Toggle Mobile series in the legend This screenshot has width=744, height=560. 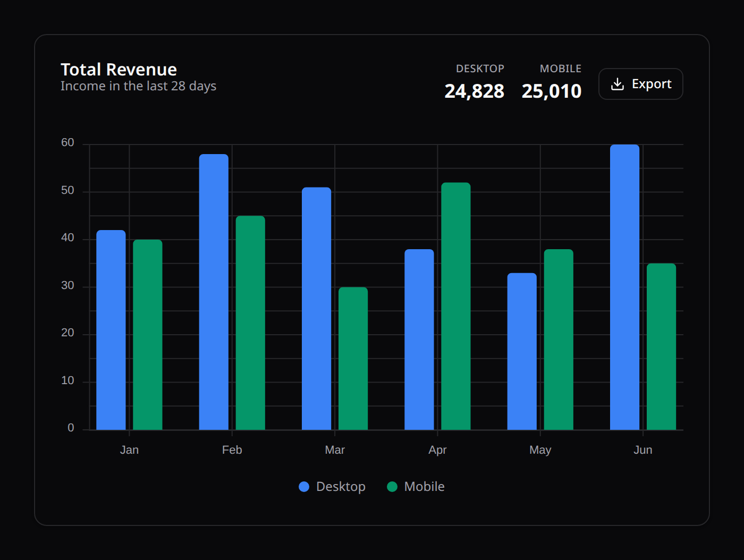(x=416, y=487)
